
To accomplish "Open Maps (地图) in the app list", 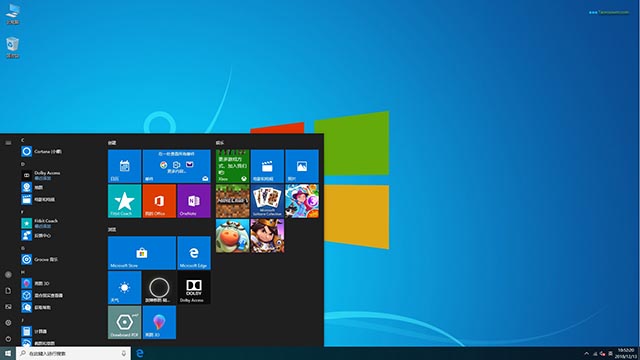I will click(61, 187).
